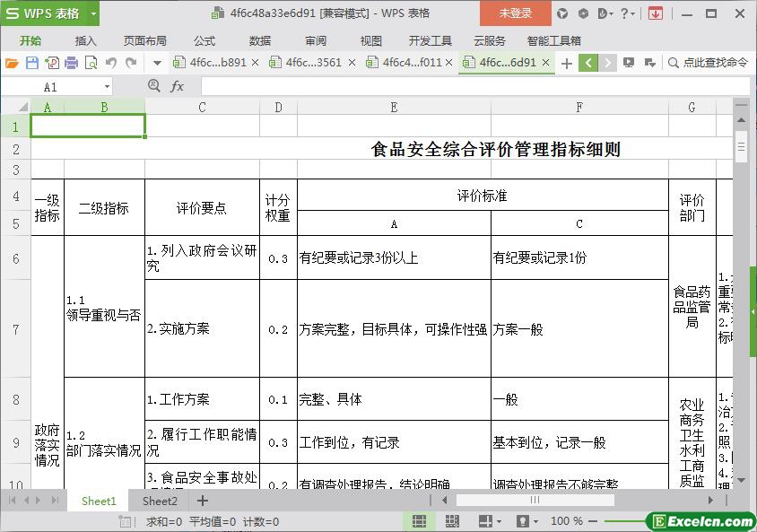The height and width of the screenshot is (532, 757).
Task: Click the open file folder icon
Action: coord(12,63)
